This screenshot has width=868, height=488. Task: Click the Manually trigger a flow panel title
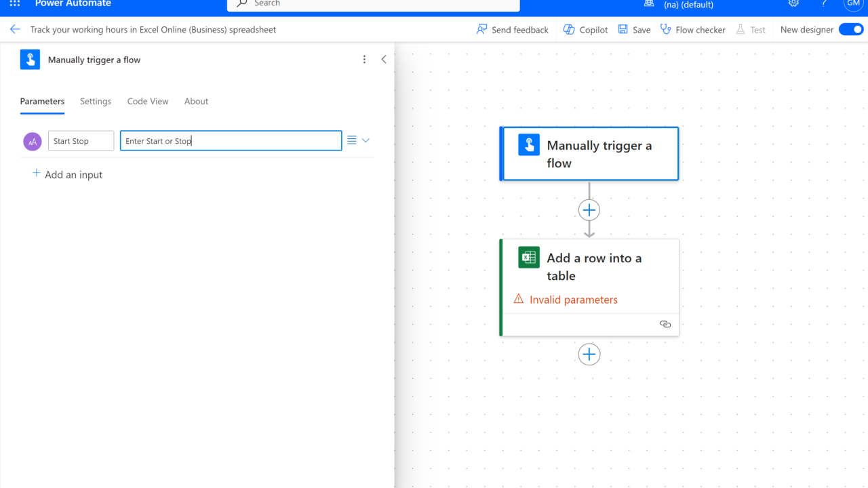94,60
